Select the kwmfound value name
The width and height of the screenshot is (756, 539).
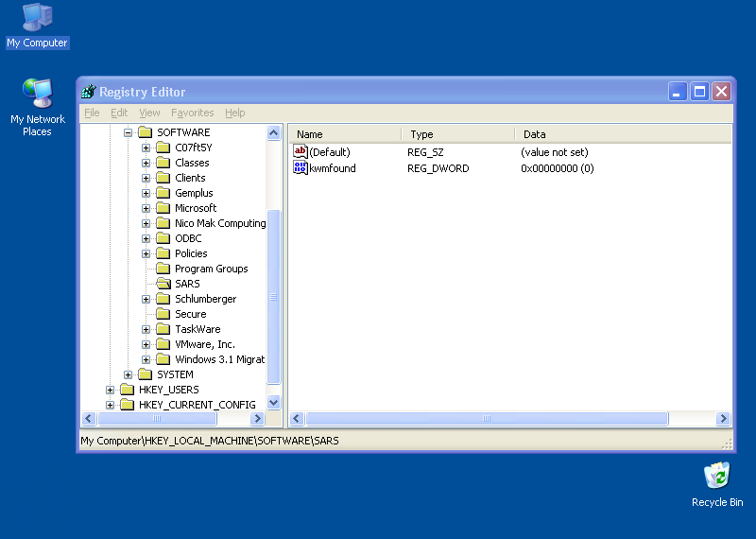pyautogui.click(x=333, y=168)
